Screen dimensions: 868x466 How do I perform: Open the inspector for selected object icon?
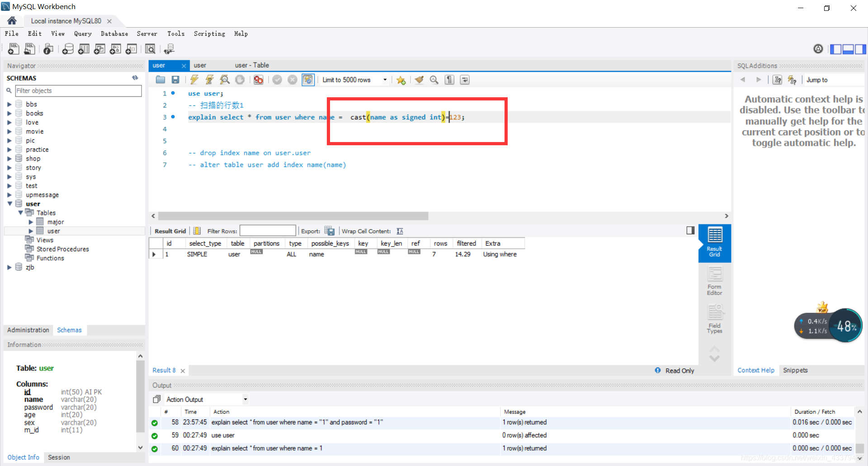click(x=48, y=49)
